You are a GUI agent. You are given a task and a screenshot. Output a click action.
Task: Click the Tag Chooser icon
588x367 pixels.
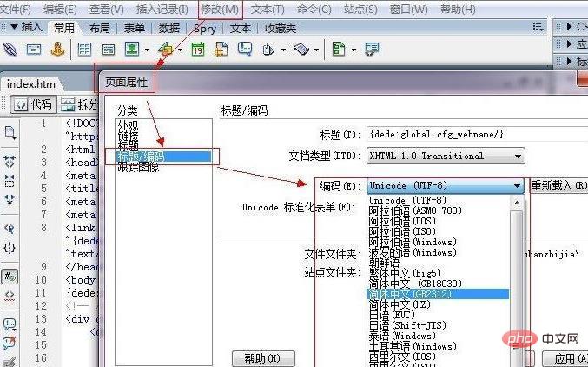pos(372,50)
